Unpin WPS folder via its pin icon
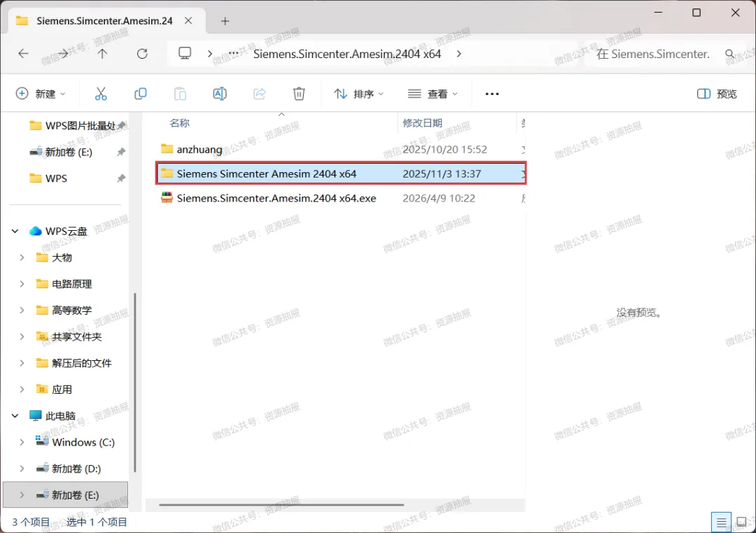 pyautogui.click(x=121, y=178)
